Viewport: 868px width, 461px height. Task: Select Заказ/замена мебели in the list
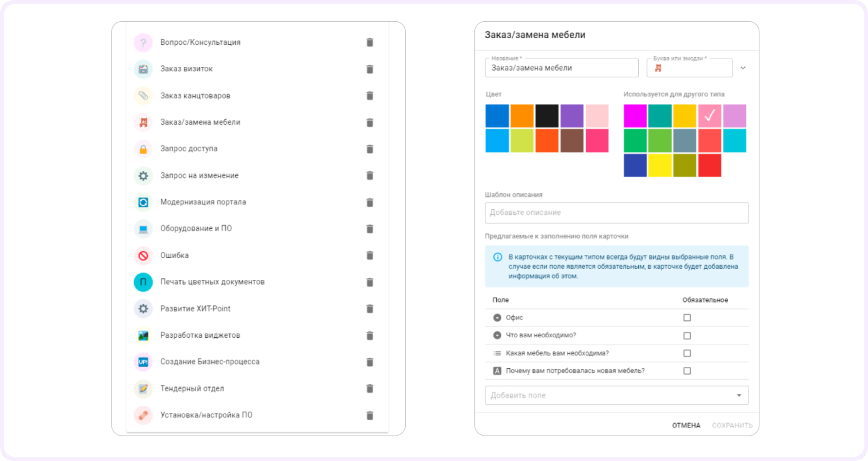[200, 122]
